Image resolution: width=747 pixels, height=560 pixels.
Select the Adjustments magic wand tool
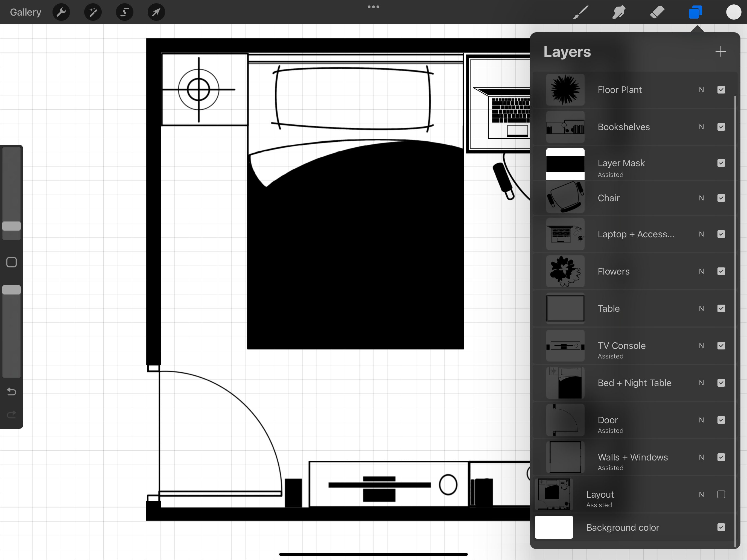click(x=92, y=12)
